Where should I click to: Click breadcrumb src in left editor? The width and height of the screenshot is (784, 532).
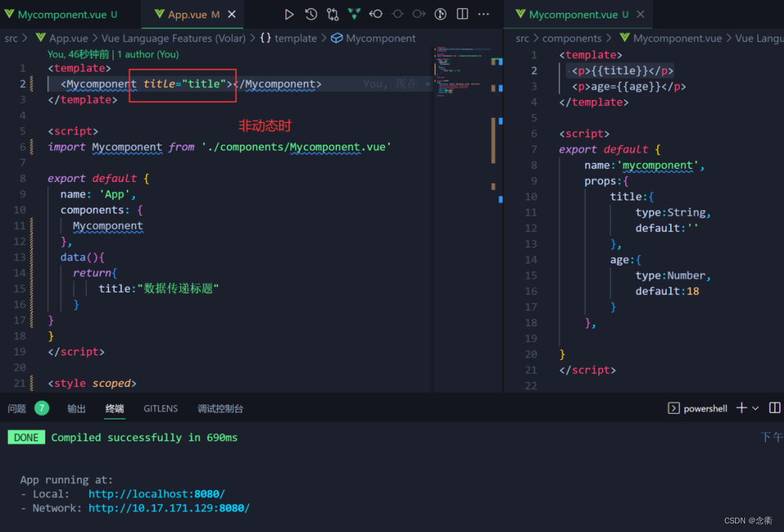pyautogui.click(x=11, y=38)
